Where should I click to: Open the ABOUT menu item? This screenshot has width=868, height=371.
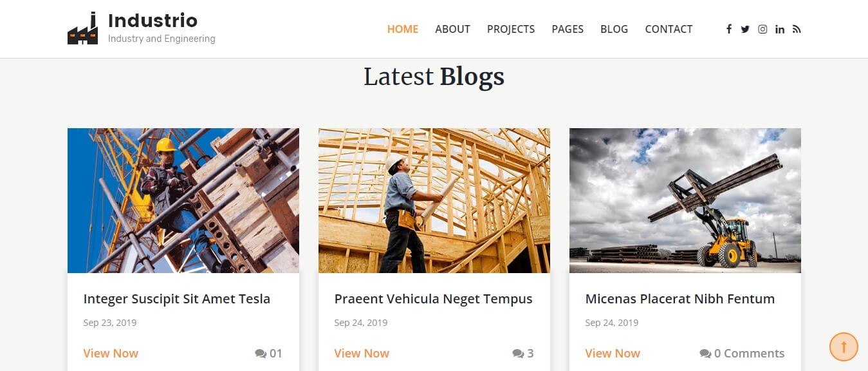(x=452, y=29)
